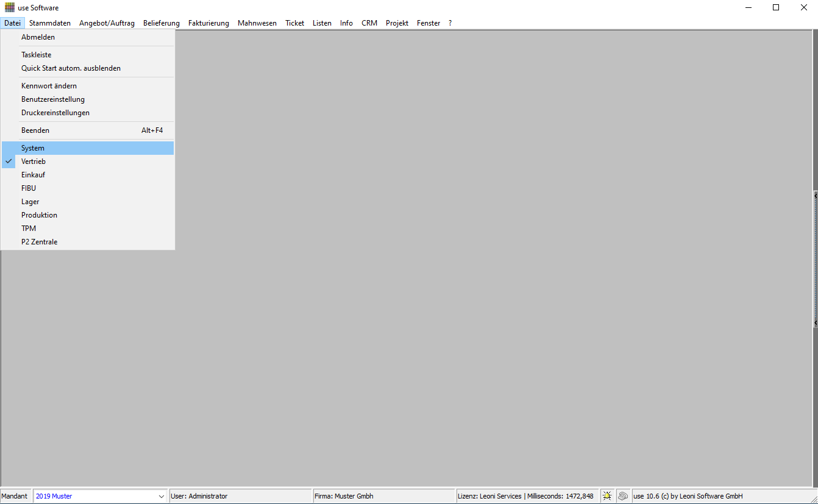Click the use Software app icon in title bar
818x504 pixels.
9,8
